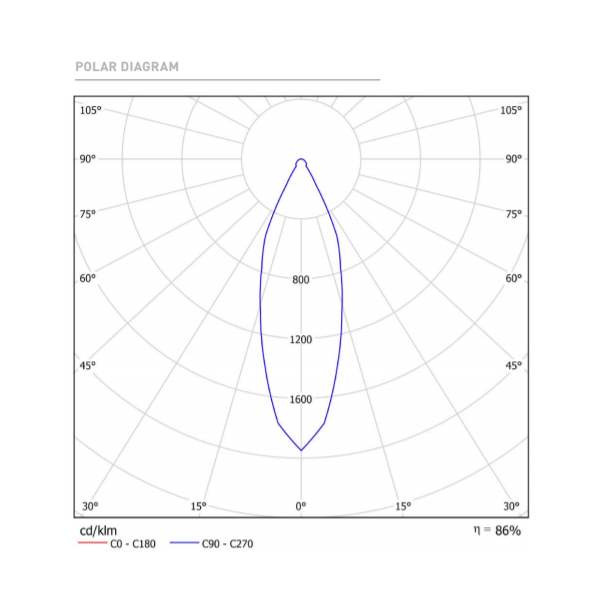The image size is (600, 600).
Task: Click the blue C90 - C270 legend line
Action: point(184,543)
